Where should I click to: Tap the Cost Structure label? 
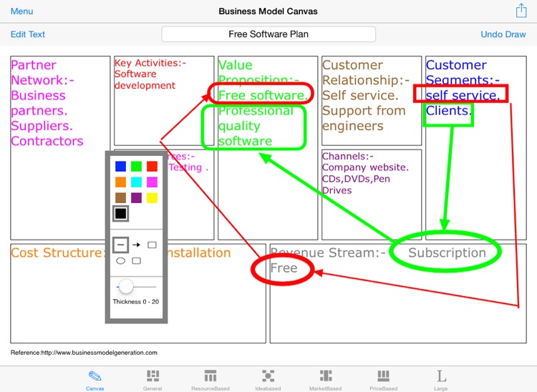[57, 253]
